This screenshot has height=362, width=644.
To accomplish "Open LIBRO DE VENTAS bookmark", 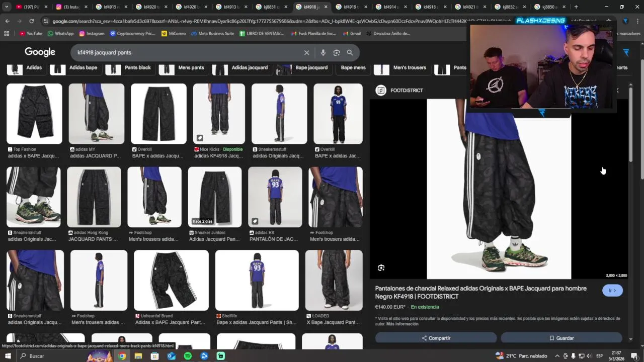I will pos(262,34).
